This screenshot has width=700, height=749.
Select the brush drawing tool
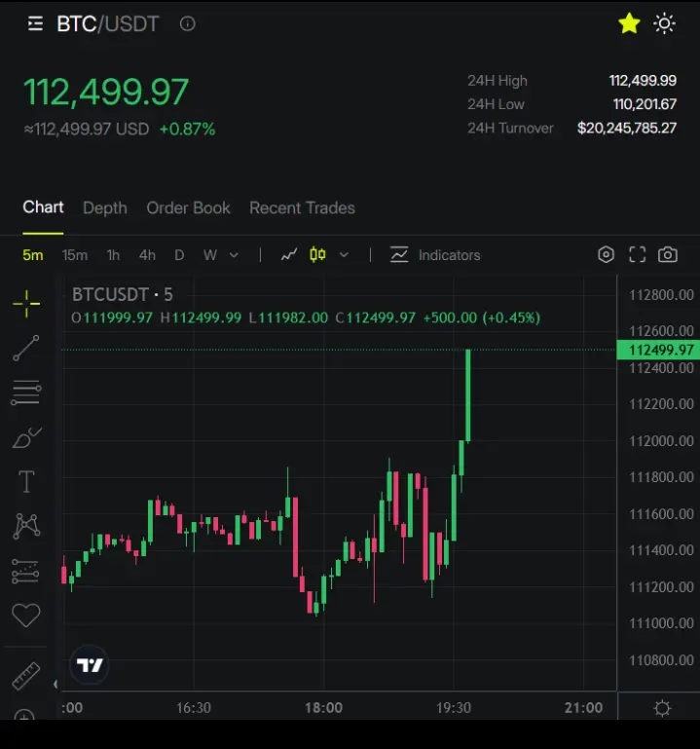(26, 437)
